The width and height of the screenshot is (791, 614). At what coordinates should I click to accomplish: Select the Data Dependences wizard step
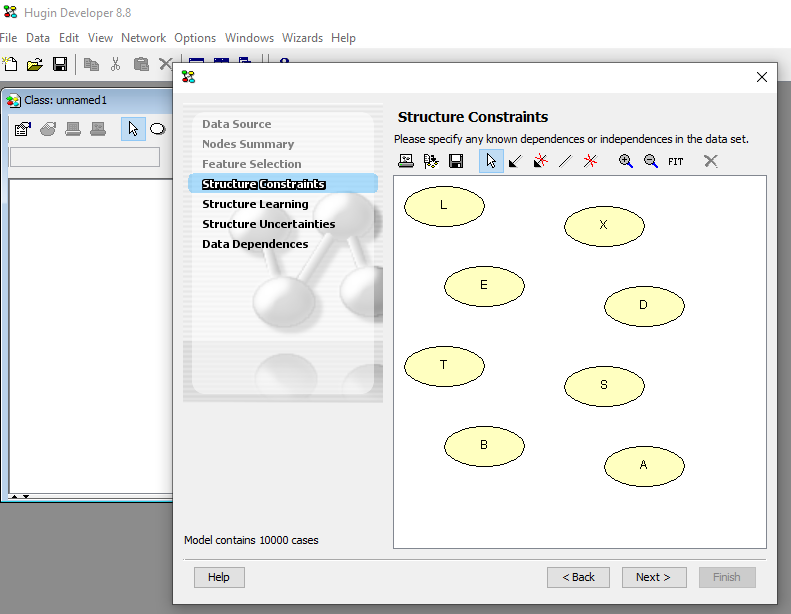[x=255, y=244]
